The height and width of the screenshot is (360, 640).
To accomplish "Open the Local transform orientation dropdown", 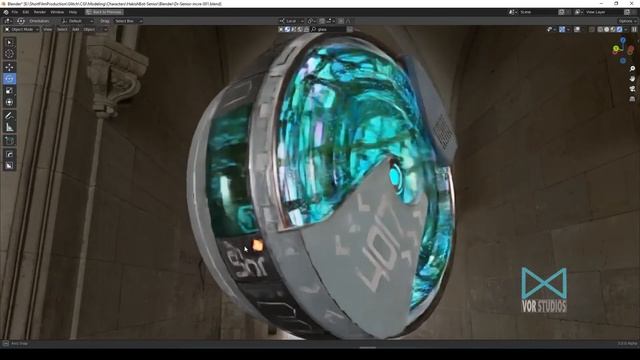I will click(291, 21).
